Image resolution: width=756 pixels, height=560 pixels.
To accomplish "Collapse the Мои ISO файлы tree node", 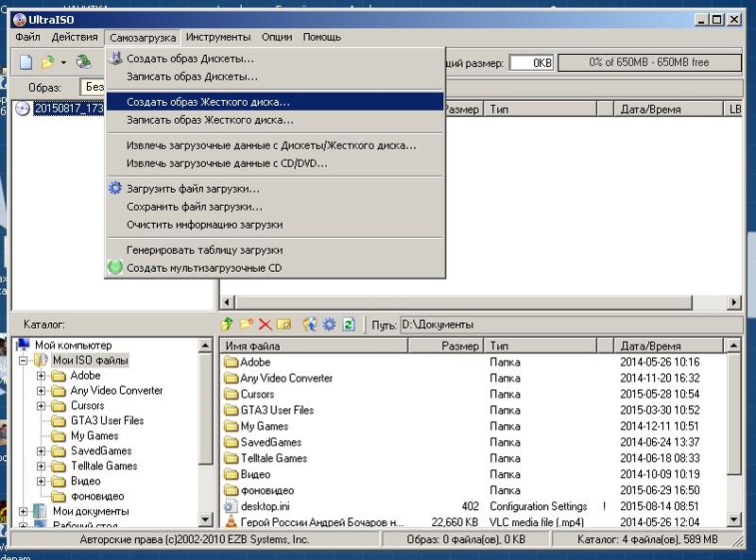I will [x=24, y=361].
